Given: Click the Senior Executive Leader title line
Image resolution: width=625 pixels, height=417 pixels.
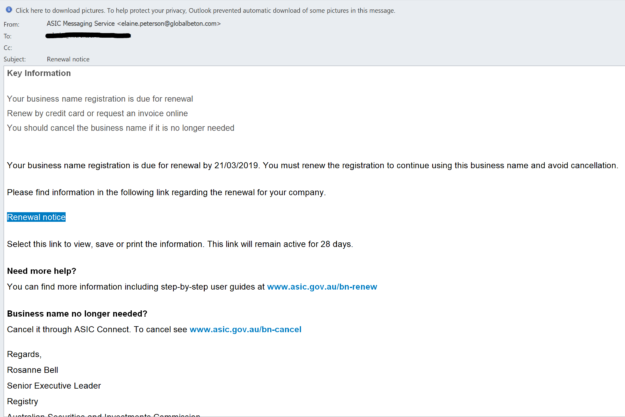Looking at the screenshot, I should click(x=53, y=385).
